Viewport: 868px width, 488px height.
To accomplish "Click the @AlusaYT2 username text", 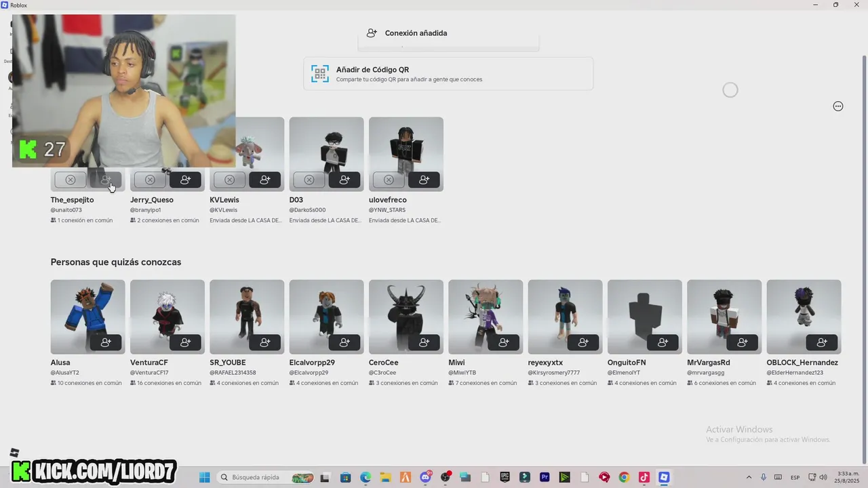I will click(x=65, y=373).
